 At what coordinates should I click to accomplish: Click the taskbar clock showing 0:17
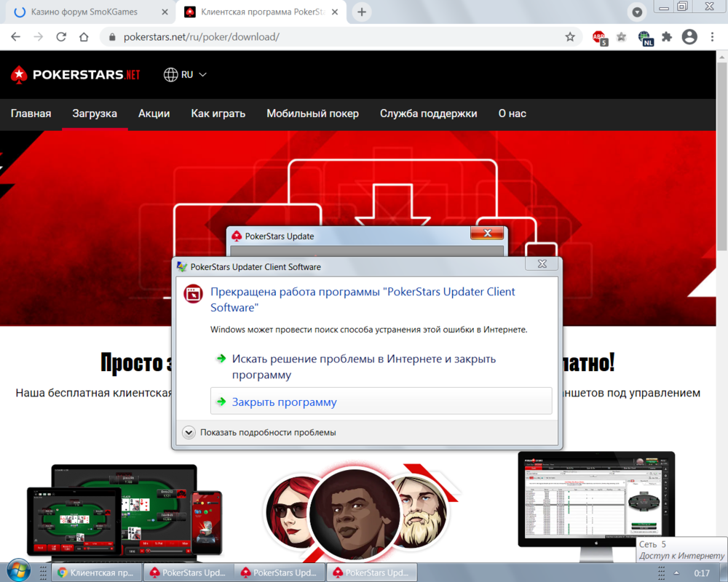point(702,573)
